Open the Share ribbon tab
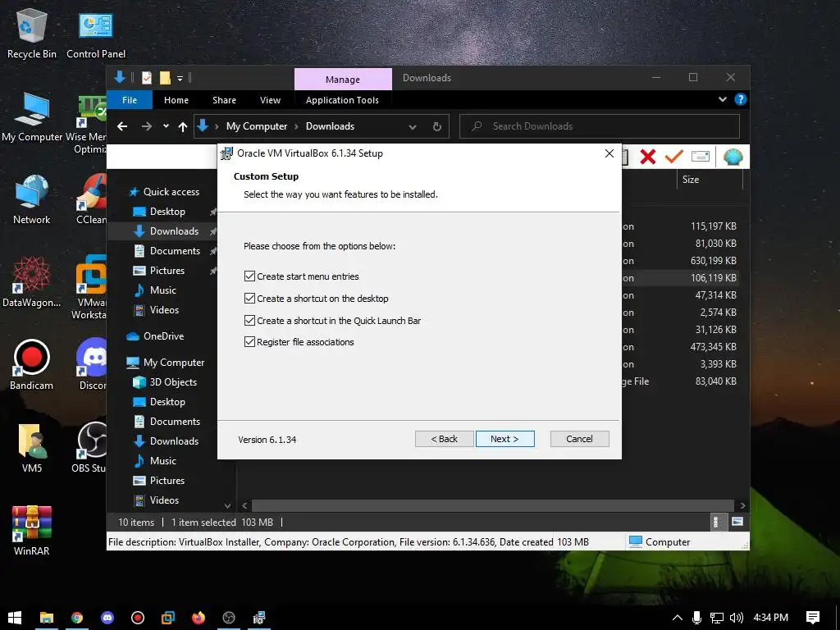This screenshot has height=630, width=840. pyautogui.click(x=224, y=100)
